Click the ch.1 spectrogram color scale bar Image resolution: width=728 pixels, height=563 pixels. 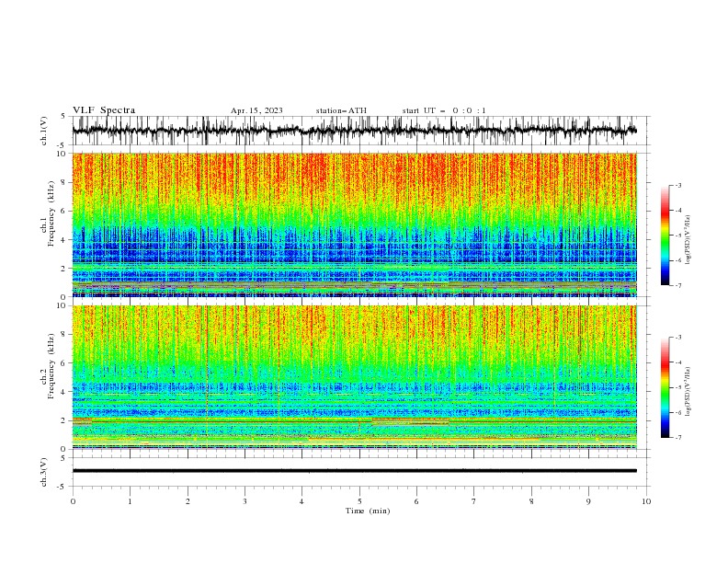(665, 236)
